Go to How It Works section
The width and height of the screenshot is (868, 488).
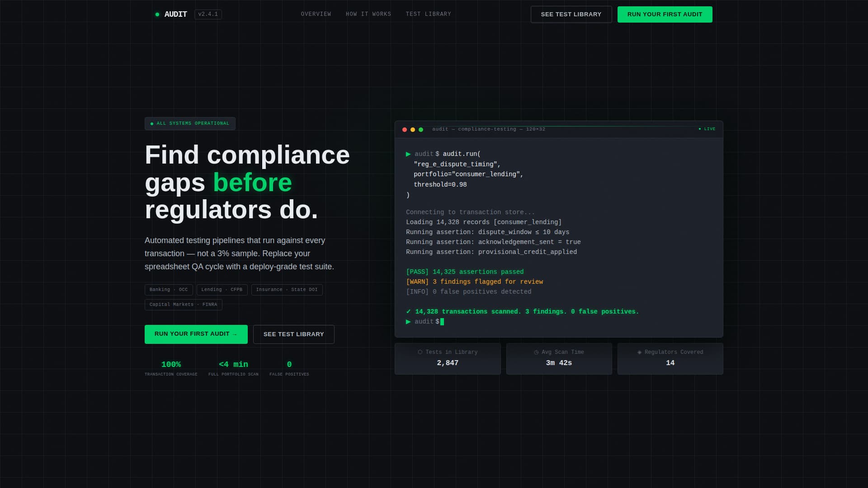click(368, 14)
